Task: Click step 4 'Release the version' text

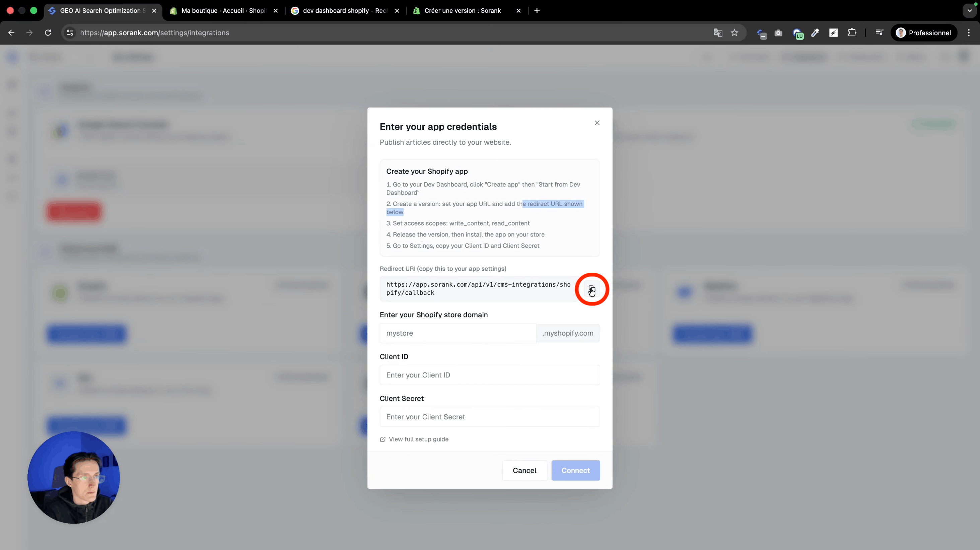Action: coord(465,235)
